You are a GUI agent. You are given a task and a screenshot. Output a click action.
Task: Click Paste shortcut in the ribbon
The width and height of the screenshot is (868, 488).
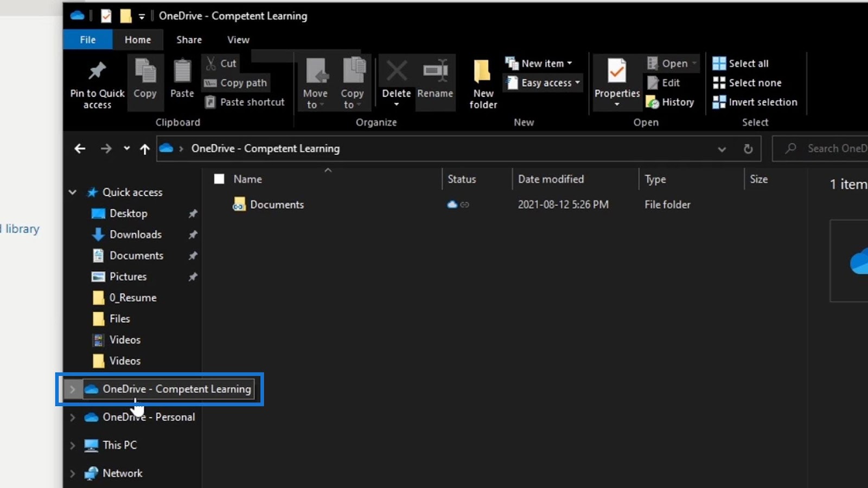245,102
